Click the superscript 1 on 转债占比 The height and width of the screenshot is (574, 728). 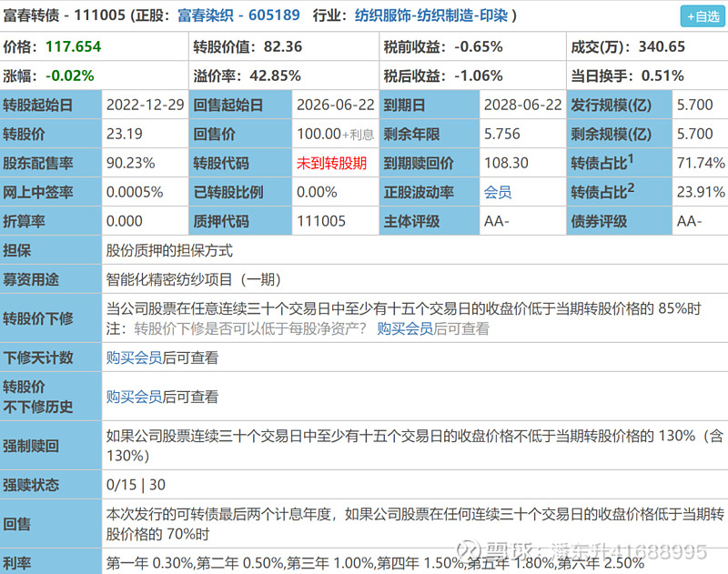coord(631,159)
